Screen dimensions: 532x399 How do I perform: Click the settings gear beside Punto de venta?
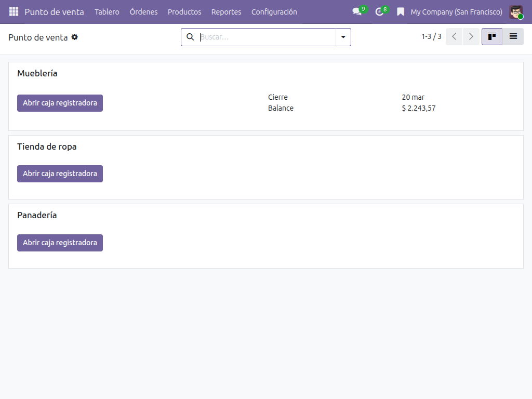pyautogui.click(x=75, y=37)
